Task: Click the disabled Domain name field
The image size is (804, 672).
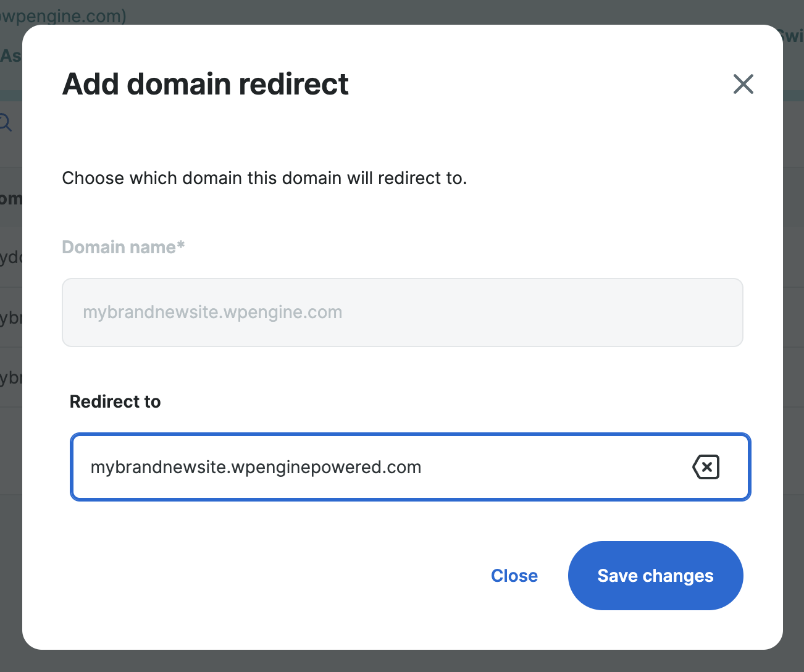Action: click(402, 313)
